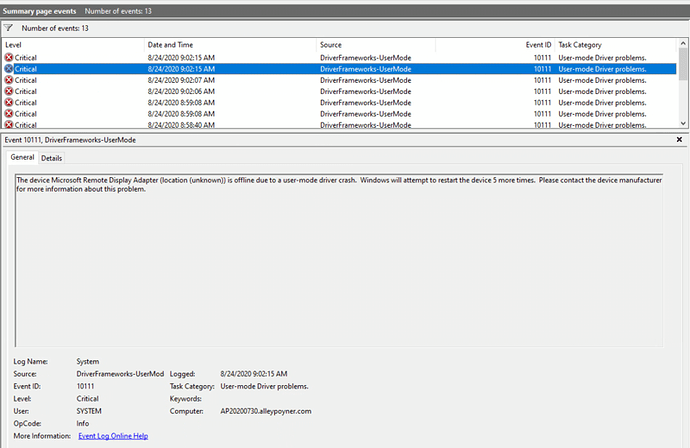Click the filter funnel icon
This screenshot has width=690, height=448.
pos(8,28)
